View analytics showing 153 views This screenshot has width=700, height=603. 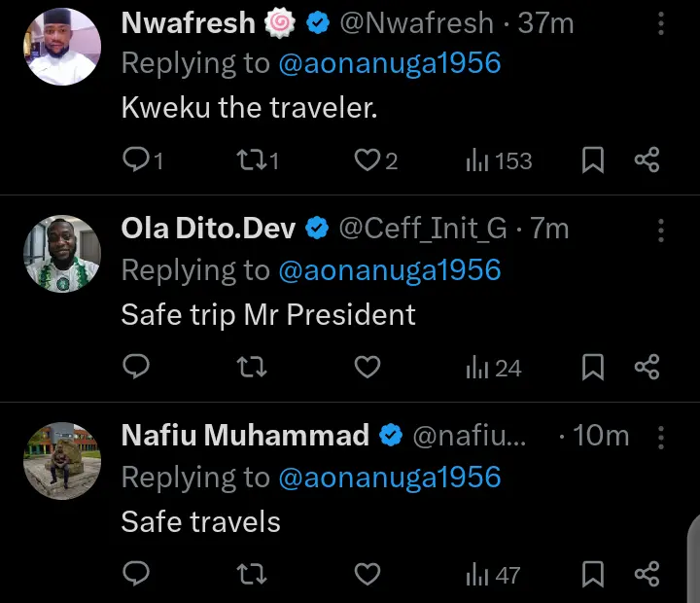click(x=499, y=160)
